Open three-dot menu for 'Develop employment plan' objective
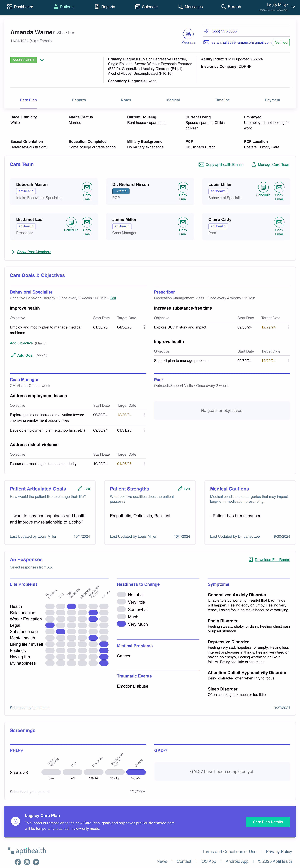 [x=144, y=430]
